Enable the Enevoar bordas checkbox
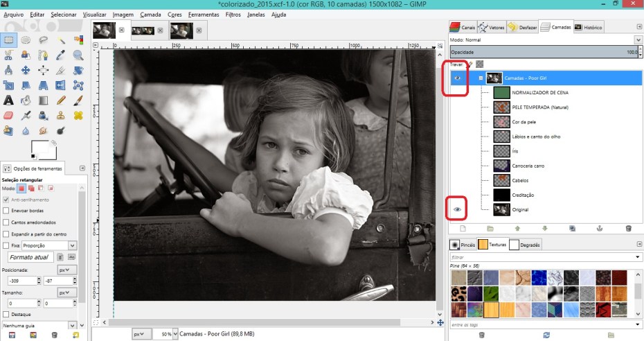The height and width of the screenshot is (341, 644). pos(6,210)
